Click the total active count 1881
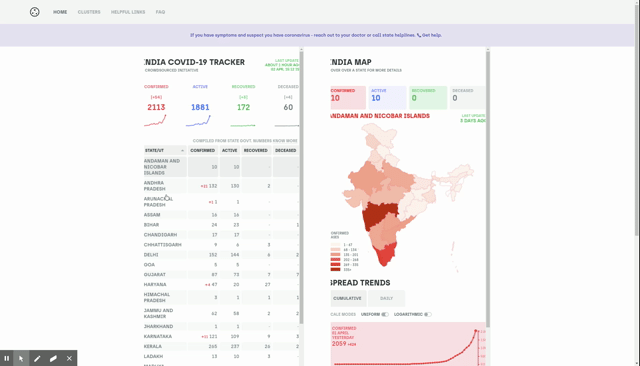640x366 pixels. [200, 107]
